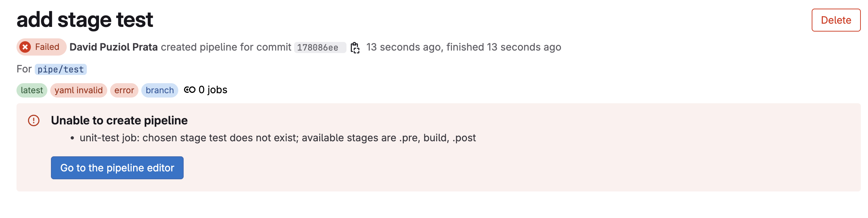This screenshot has width=868, height=218.
Task: Copy the commit SHA with the clipboard icon
Action: pyautogui.click(x=355, y=47)
